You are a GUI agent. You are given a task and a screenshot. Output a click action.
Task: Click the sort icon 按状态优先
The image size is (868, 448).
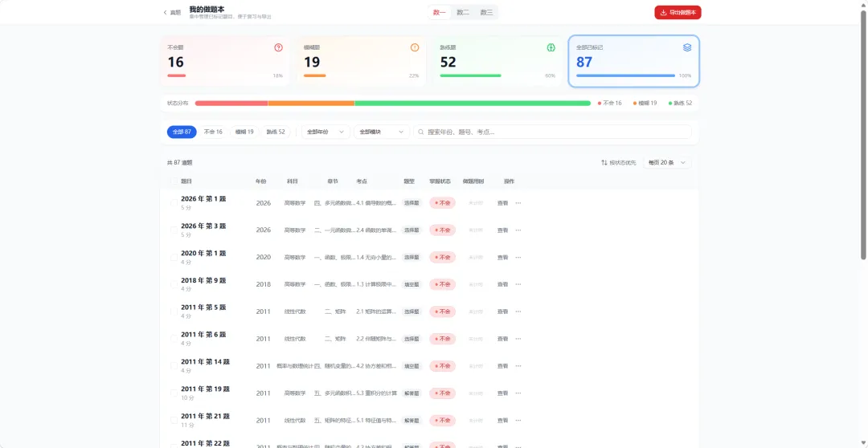(x=604, y=163)
